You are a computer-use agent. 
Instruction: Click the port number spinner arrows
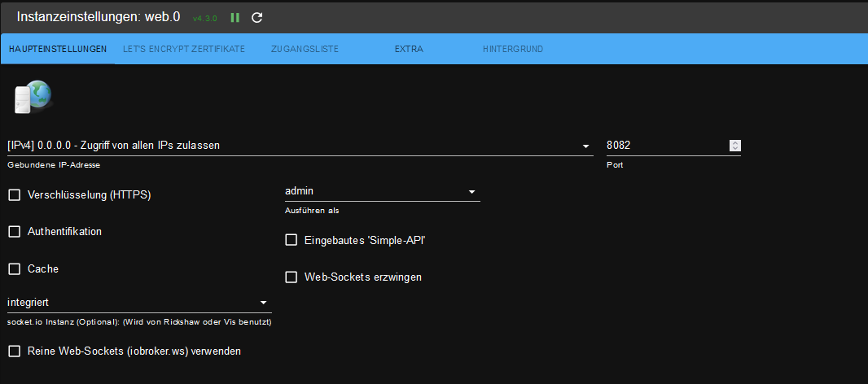[x=735, y=146]
